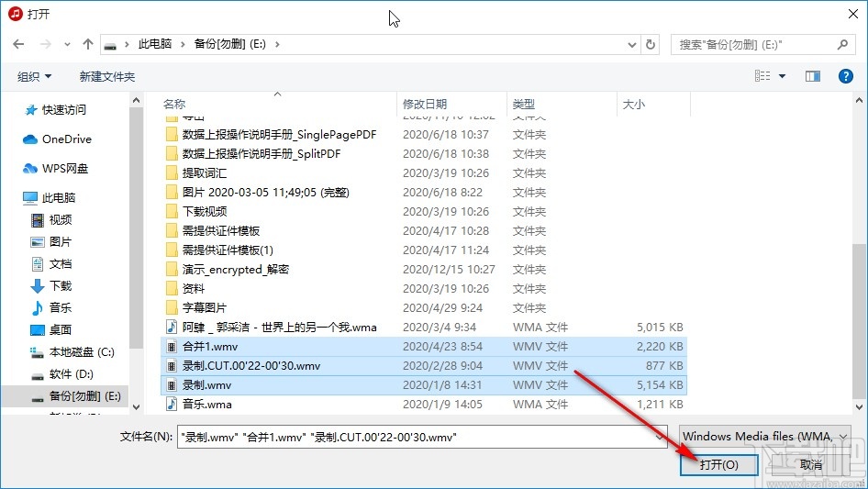Open the view options dropdown arrow
This screenshot has height=489, width=868.
(x=782, y=76)
